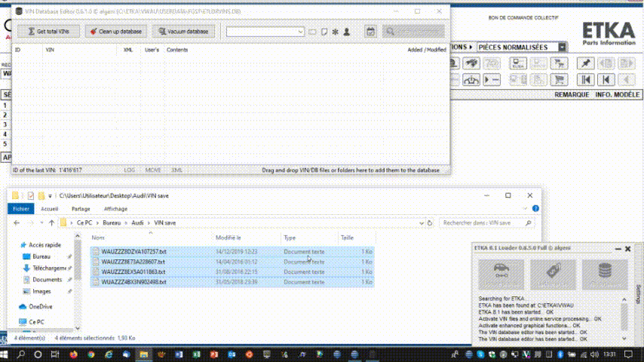Click the Explorer up-one-level arrow

(51, 222)
